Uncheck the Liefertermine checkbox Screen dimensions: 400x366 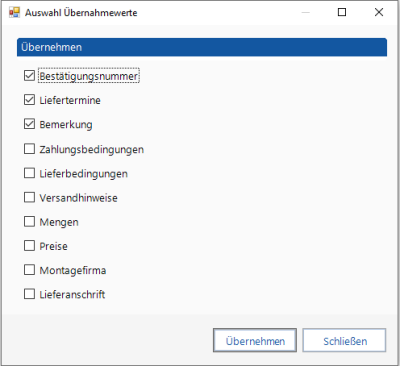[29, 100]
